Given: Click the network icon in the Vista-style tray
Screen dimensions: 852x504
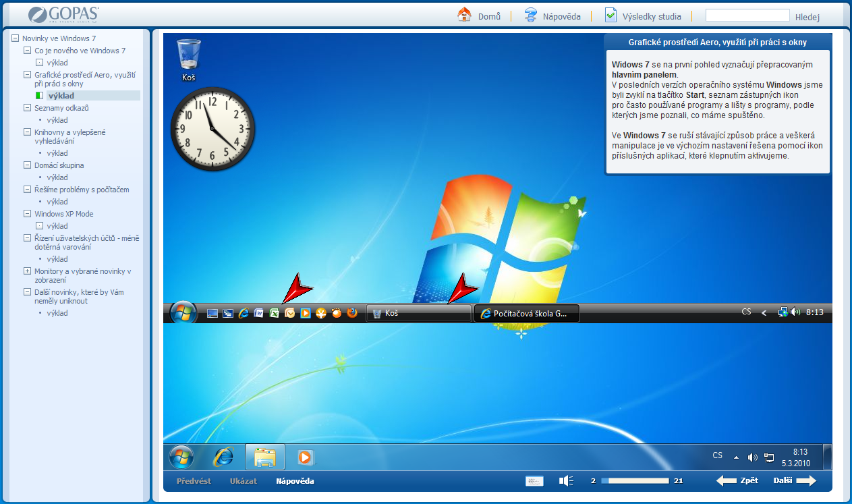Looking at the screenshot, I should (x=783, y=312).
